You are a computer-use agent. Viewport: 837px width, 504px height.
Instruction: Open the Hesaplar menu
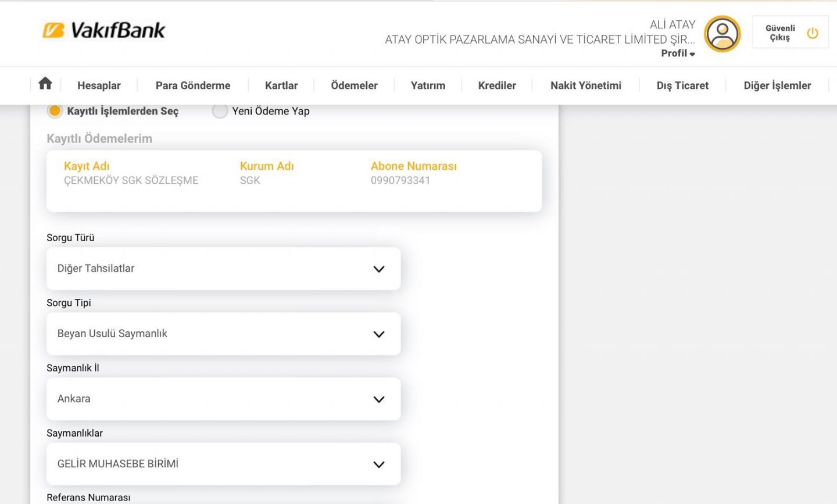click(x=99, y=85)
